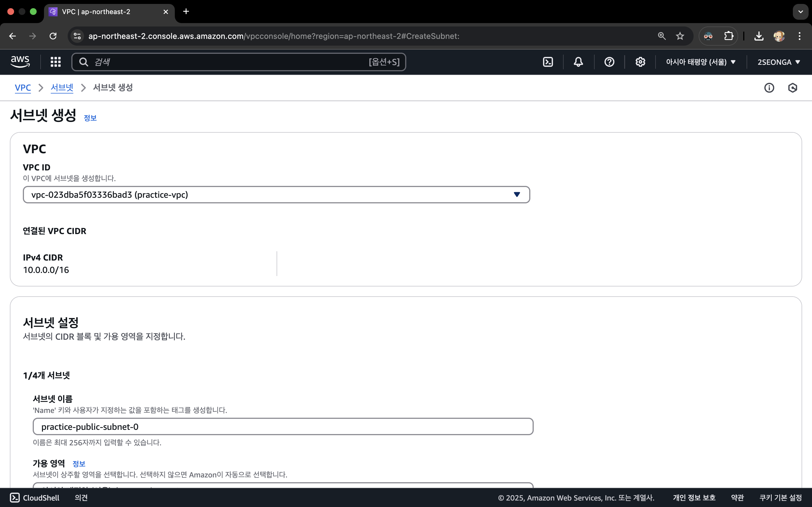Screen dimensions: 812x507
Task: Click the hexagon icon next to info panel
Action: tap(793, 88)
